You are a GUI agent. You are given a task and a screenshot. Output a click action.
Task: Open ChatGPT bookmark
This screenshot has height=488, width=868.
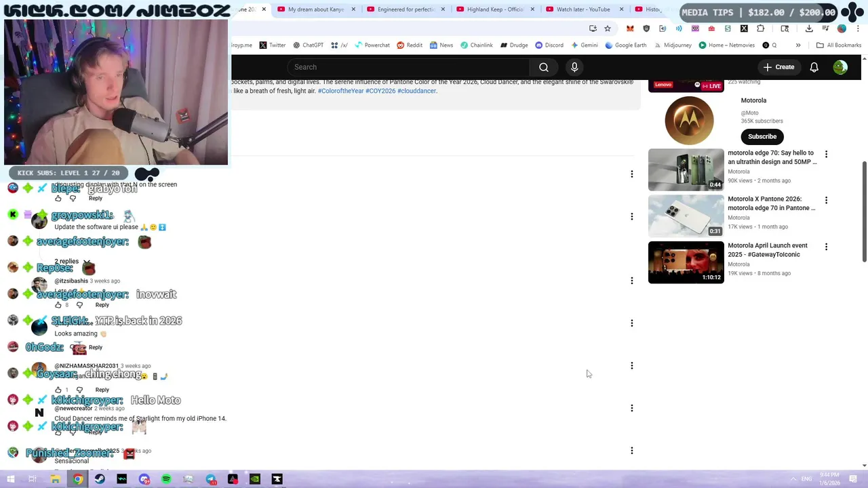(308, 45)
